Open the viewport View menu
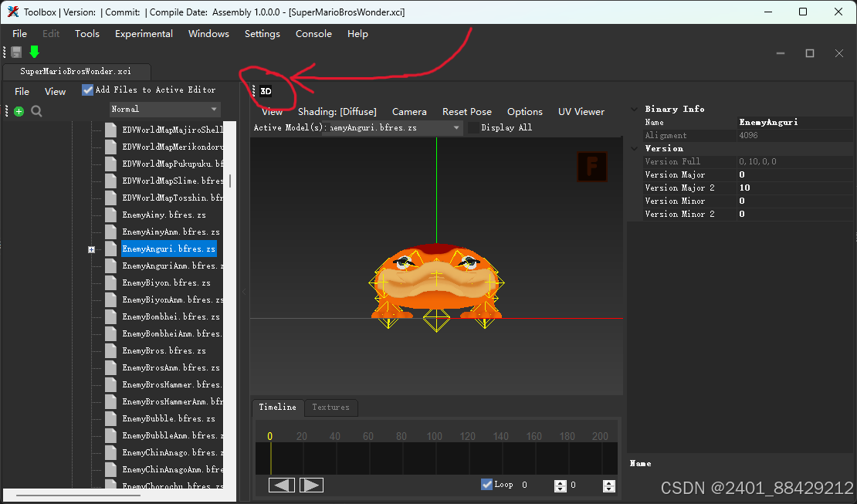Viewport: 857px width, 504px height. (x=273, y=111)
